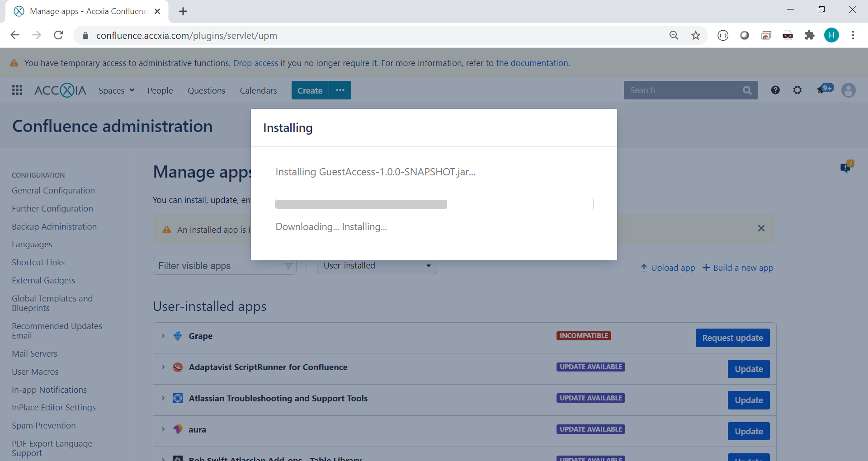Click Request update for Grape
Screen dimensions: 868x461
click(x=732, y=338)
